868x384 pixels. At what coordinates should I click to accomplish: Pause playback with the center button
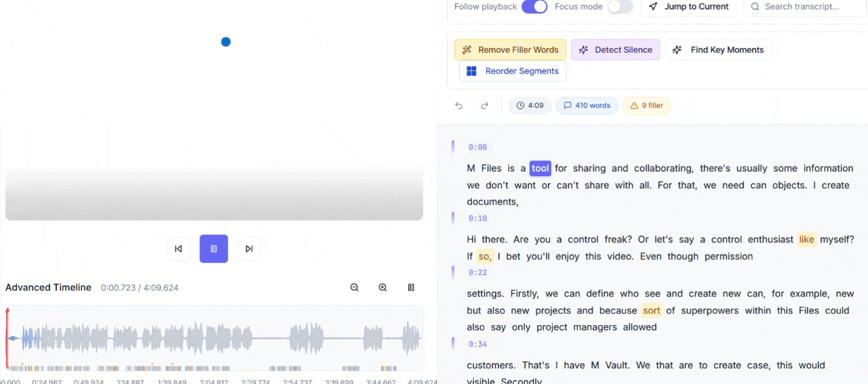coord(214,249)
